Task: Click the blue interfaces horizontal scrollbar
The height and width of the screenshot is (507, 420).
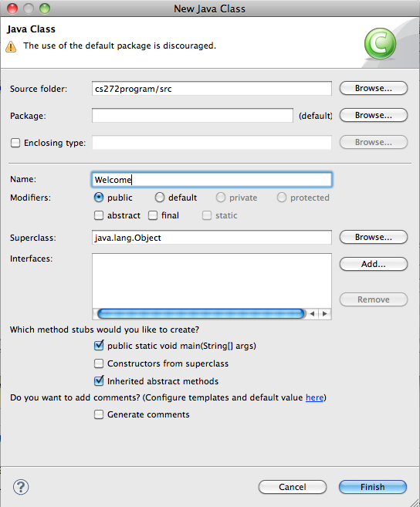Action: (201, 313)
